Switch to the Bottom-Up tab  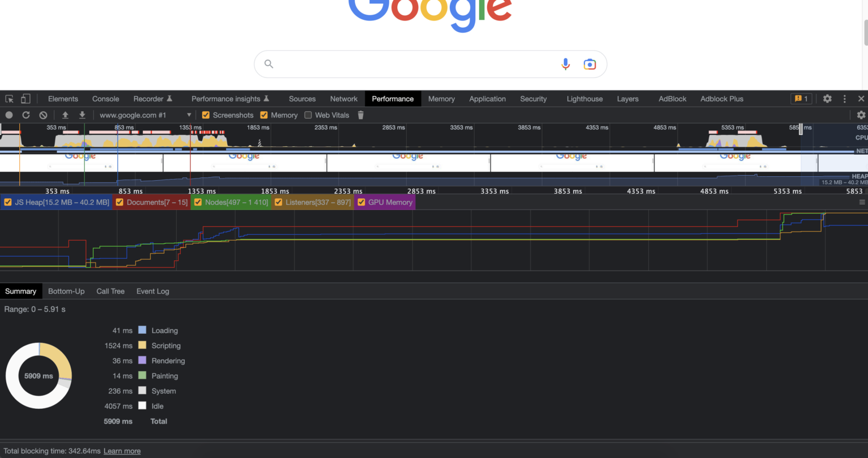pos(66,291)
